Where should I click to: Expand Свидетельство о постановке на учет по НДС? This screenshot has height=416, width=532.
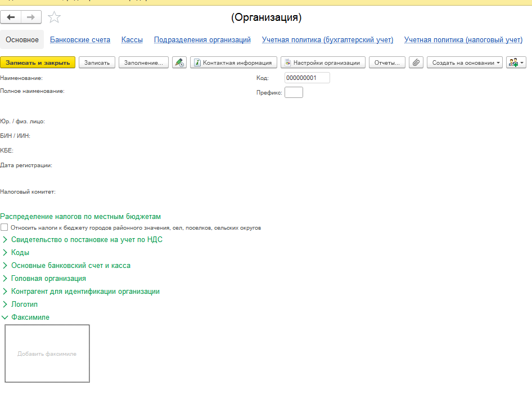pyautogui.click(x=87, y=240)
